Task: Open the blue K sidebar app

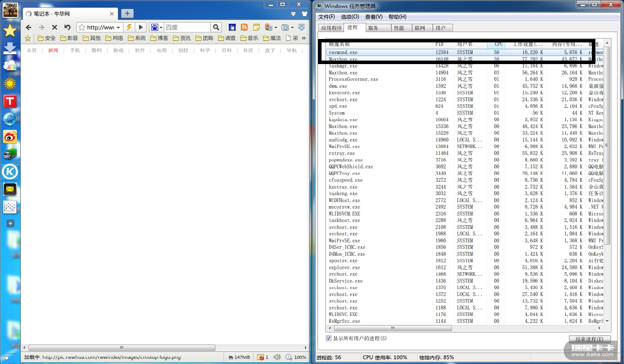Action: [x=10, y=172]
